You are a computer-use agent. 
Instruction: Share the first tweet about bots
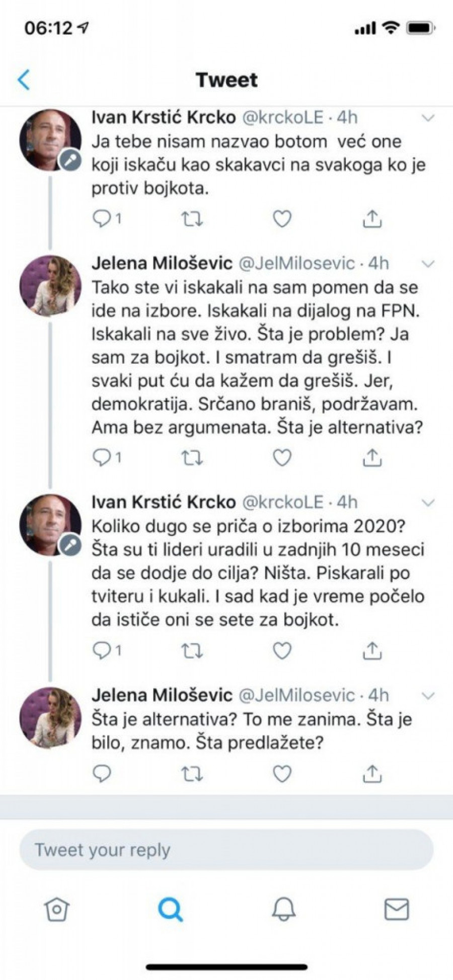point(372,219)
